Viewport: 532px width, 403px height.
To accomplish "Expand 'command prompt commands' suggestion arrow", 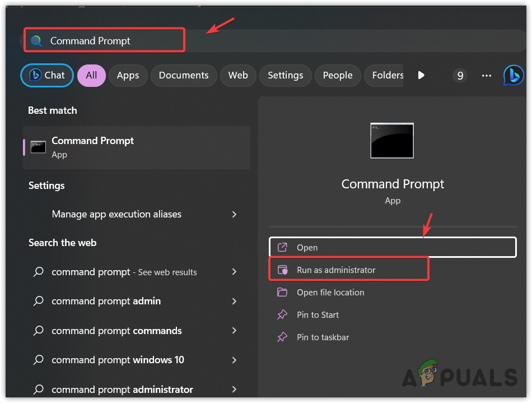I will (x=234, y=331).
